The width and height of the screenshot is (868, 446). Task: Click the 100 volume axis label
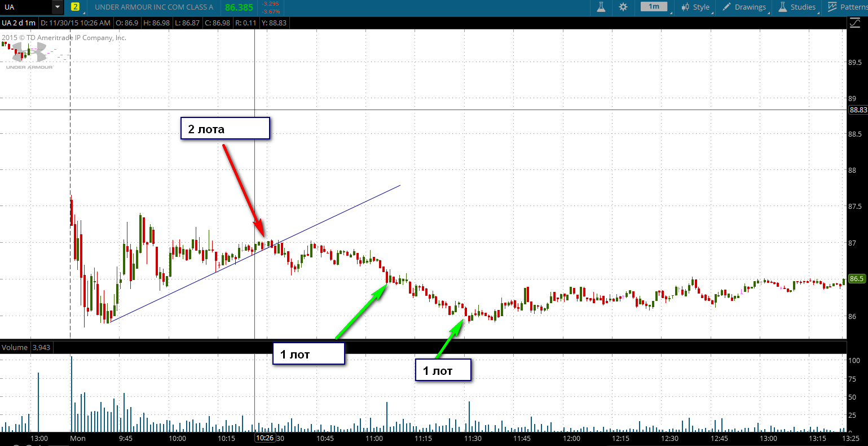click(x=854, y=360)
